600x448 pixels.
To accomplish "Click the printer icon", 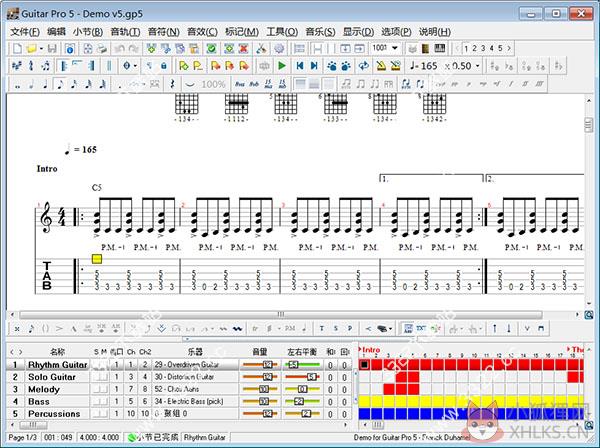I will tap(102, 49).
